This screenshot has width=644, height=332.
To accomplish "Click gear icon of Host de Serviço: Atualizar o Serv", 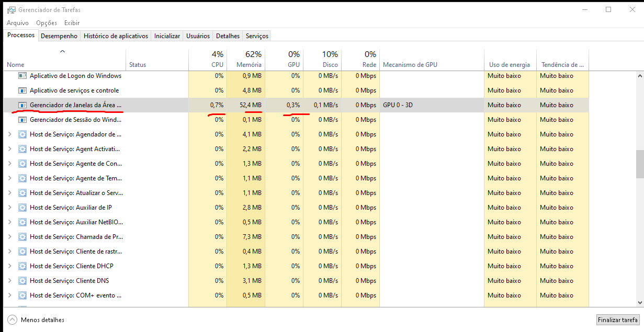I will 22,193.
